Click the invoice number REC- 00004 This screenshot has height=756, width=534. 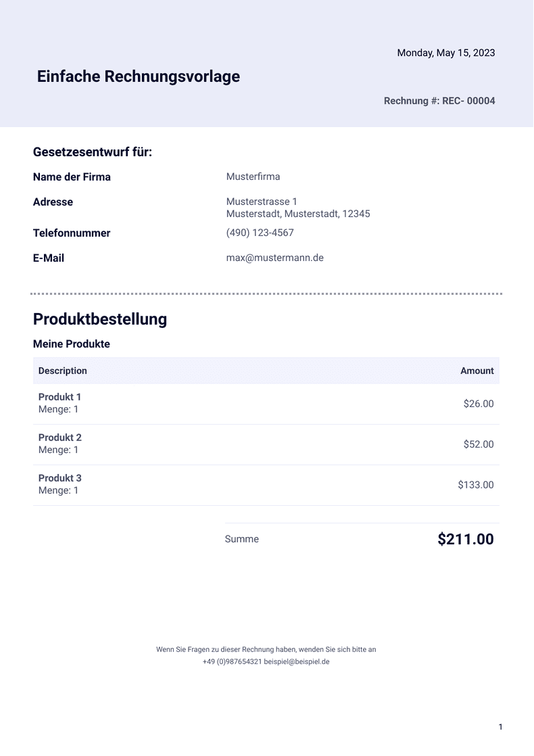point(468,101)
